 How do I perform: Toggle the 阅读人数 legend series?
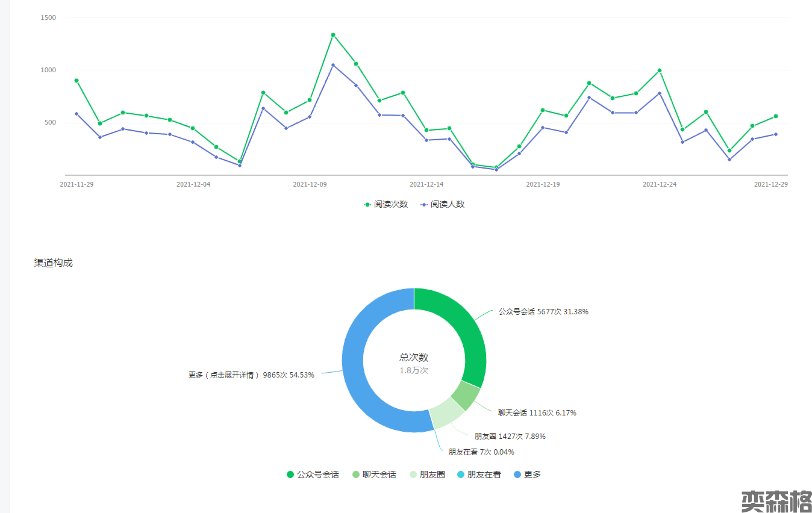pyautogui.click(x=443, y=204)
